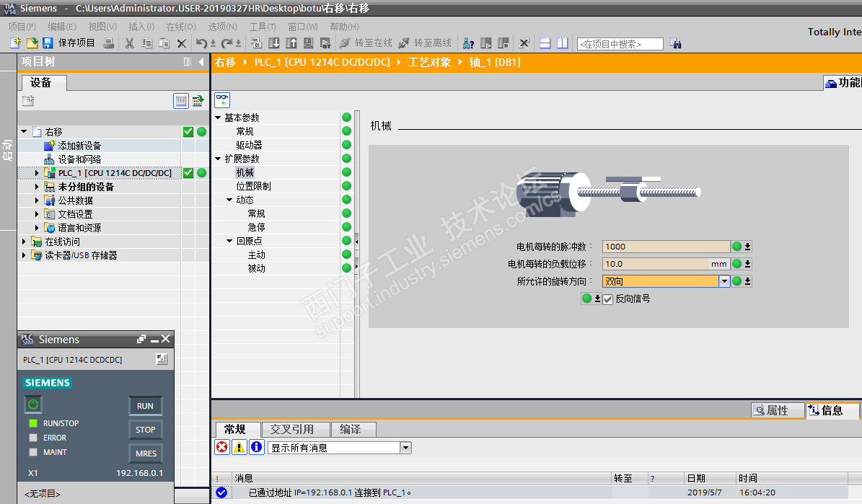Image resolution: width=862 pixels, height=504 pixels.
Task: Collapse the 右移 project tree node
Action: click(x=25, y=131)
